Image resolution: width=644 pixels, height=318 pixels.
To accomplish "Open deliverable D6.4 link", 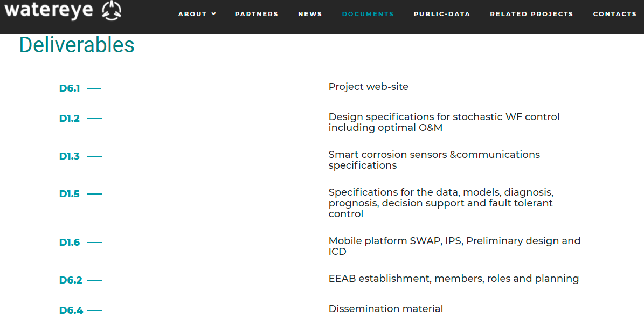I will click(71, 310).
